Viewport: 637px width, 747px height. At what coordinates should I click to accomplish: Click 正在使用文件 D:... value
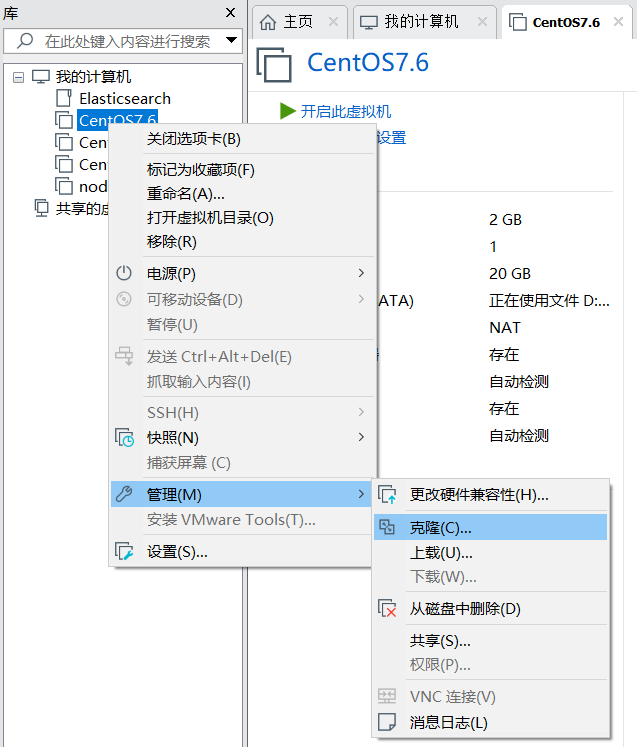click(x=549, y=301)
